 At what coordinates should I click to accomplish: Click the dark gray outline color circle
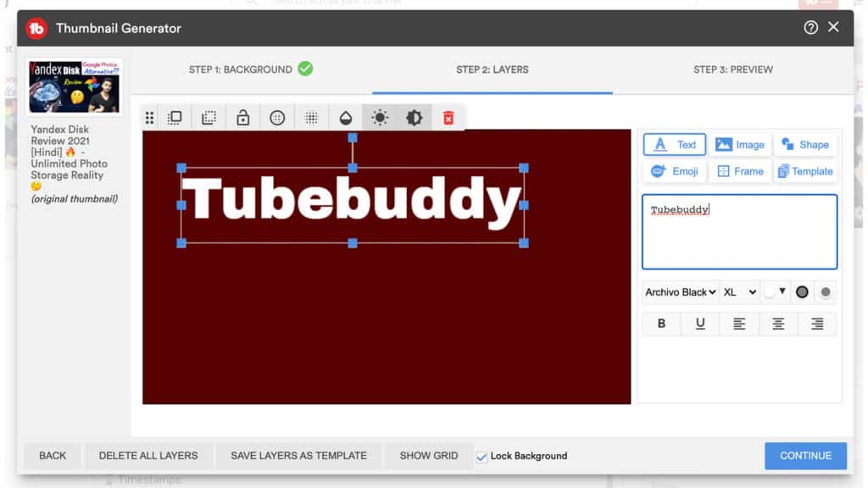click(x=802, y=292)
